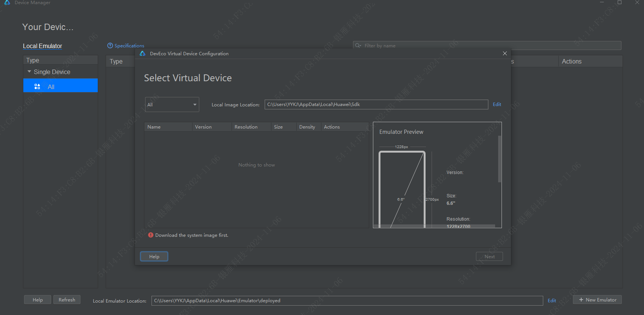This screenshot has width=644, height=315.
Task: Click the phone outline preview thumbnail
Action: pyautogui.click(x=402, y=189)
